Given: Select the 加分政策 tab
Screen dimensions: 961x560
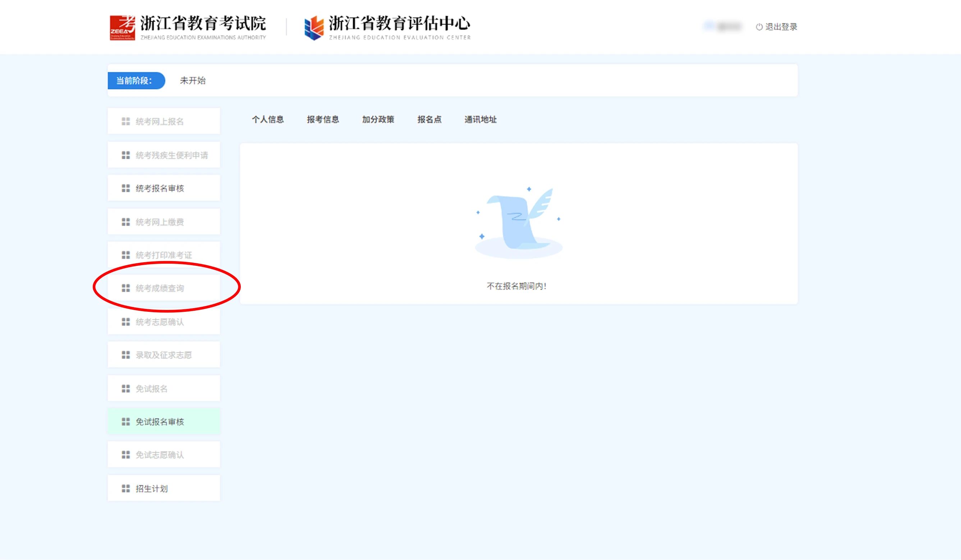Looking at the screenshot, I should [378, 119].
